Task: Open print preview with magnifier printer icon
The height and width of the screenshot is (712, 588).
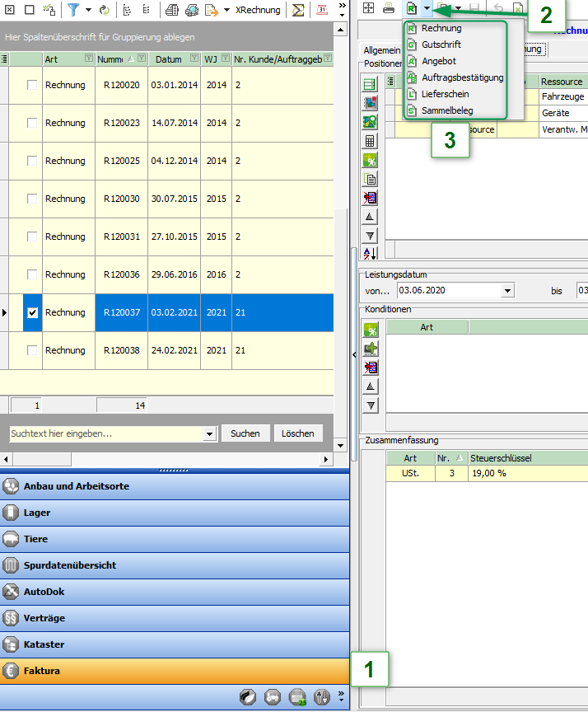Action: point(191,10)
